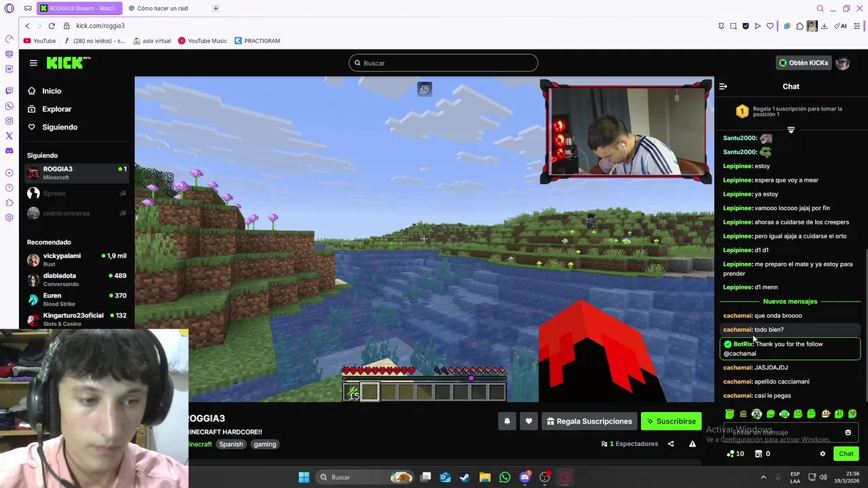The height and width of the screenshot is (488, 868).
Task: Click the notification bell icon
Action: tap(507, 422)
